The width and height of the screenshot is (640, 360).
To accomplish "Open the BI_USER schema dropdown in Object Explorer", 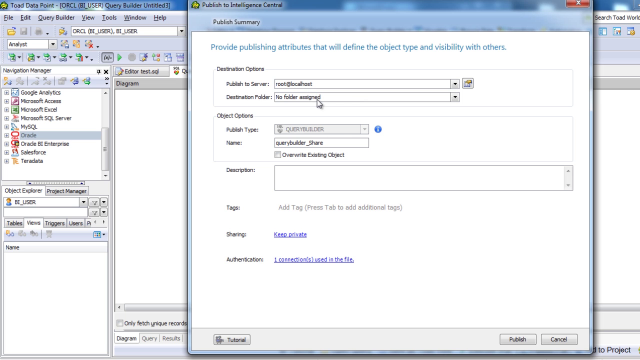I will click(83, 202).
